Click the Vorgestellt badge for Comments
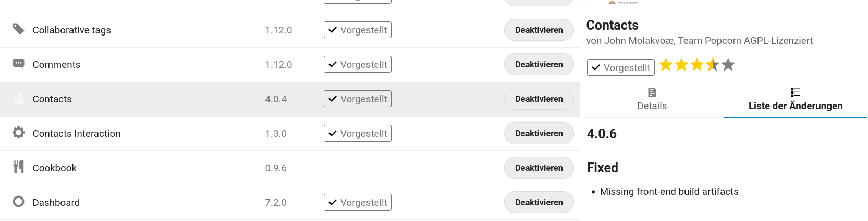868x221 pixels. (358, 65)
